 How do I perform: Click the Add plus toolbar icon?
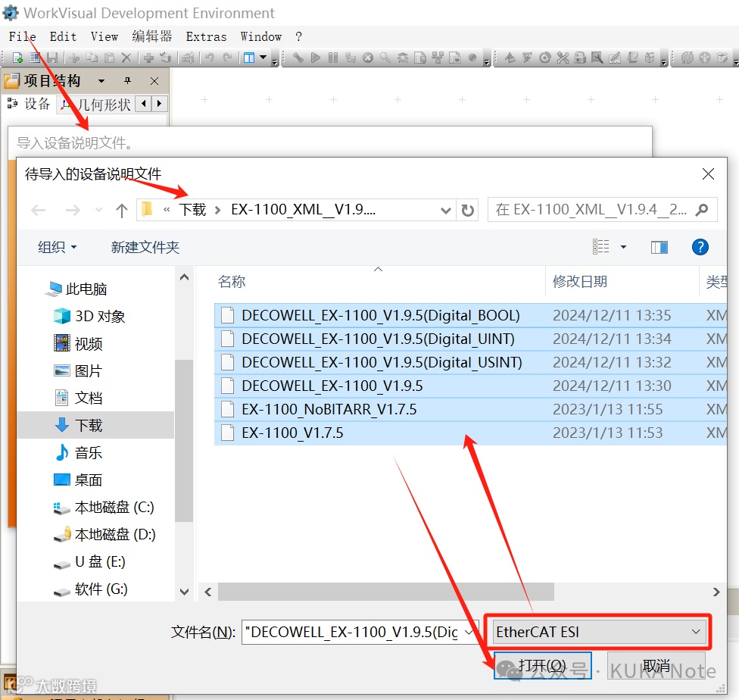148,58
